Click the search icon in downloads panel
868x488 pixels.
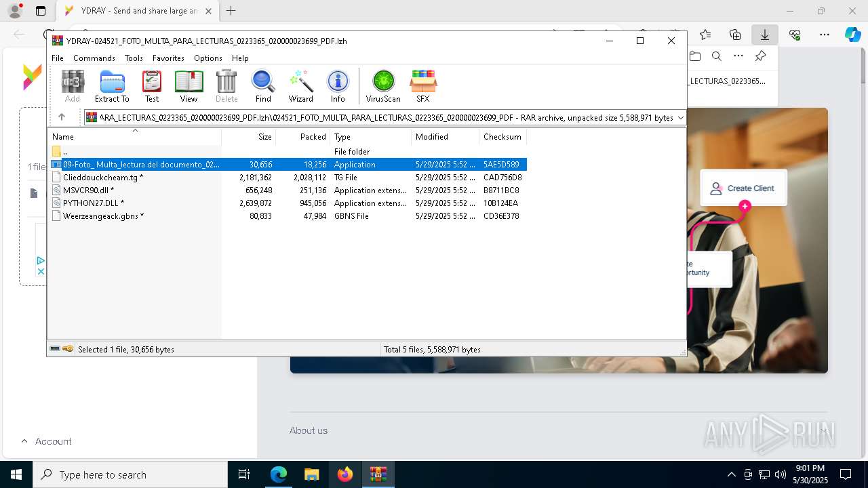coord(717,56)
